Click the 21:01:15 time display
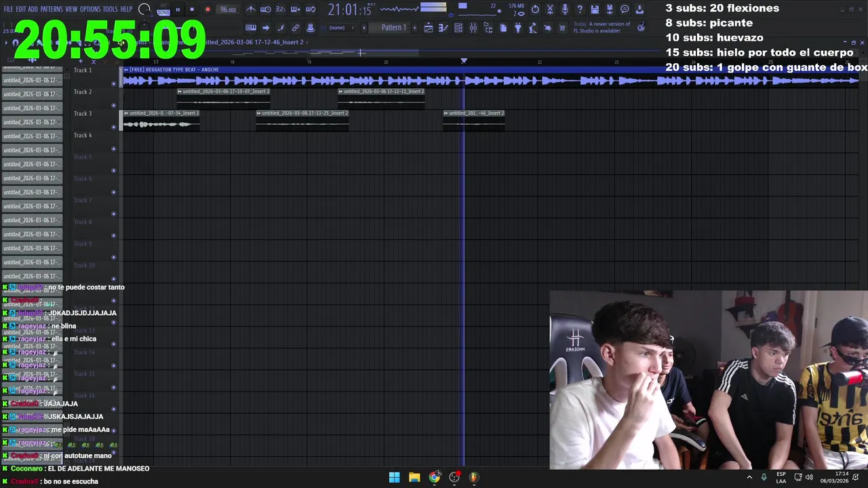Viewport: 868px width, 488px height. click(350, 9)
